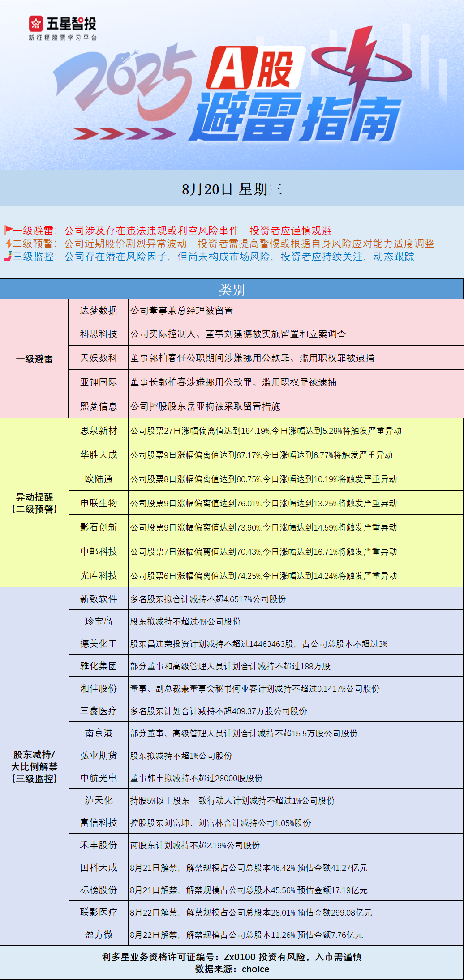Click the 中航光电 stock name
The image size is (464, 980).
tap(99, 778)
